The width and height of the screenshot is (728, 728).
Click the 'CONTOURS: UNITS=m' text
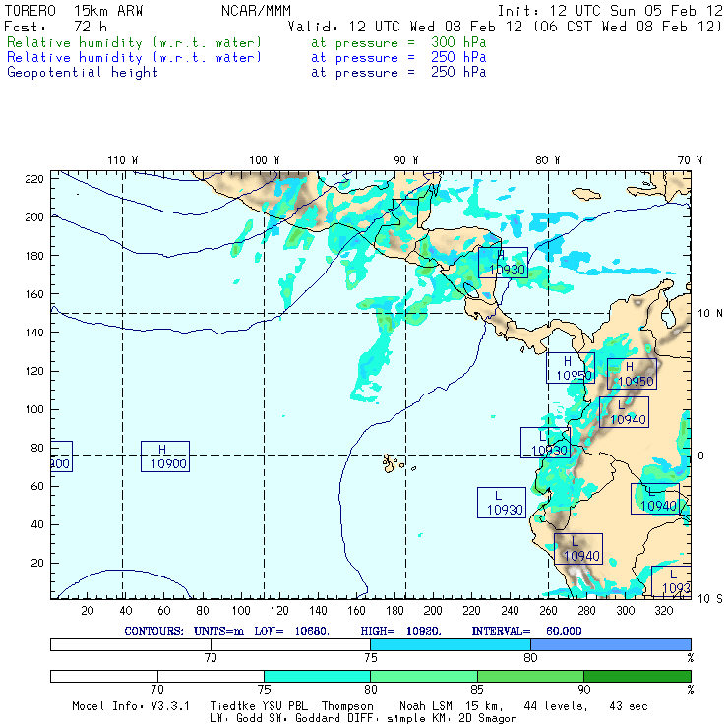[x=184, y=631]
